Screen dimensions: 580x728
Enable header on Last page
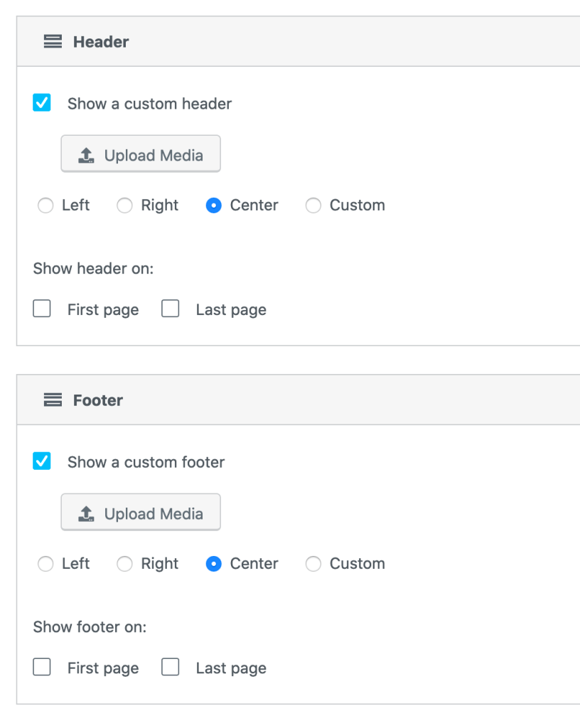pos(170,309)
